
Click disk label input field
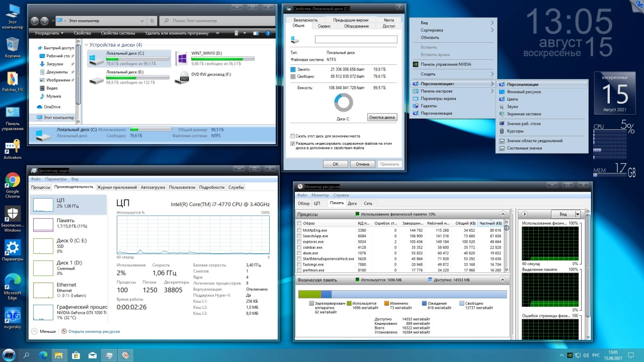point(356,39)
